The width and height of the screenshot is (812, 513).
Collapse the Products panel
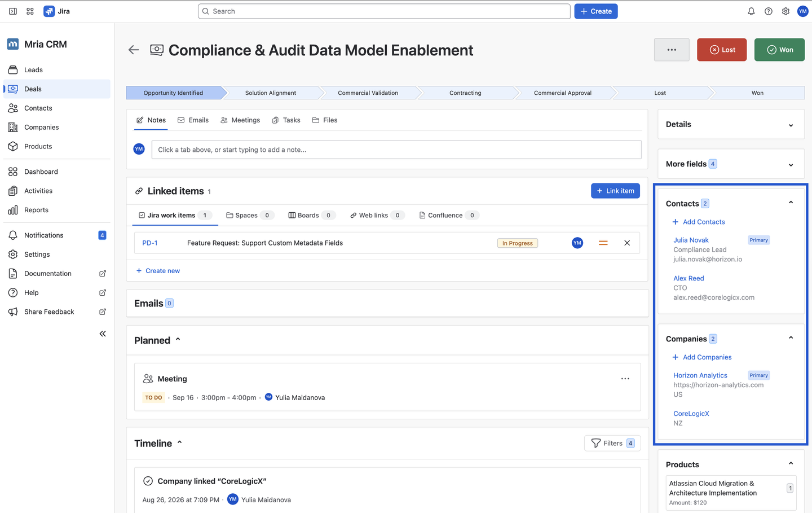tap(791, 464)
